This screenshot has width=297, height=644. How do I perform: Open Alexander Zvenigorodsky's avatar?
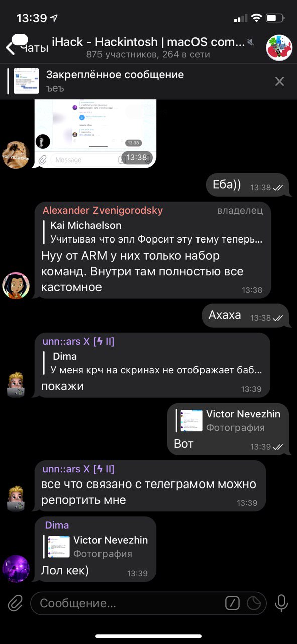click(x=16, y=286)
